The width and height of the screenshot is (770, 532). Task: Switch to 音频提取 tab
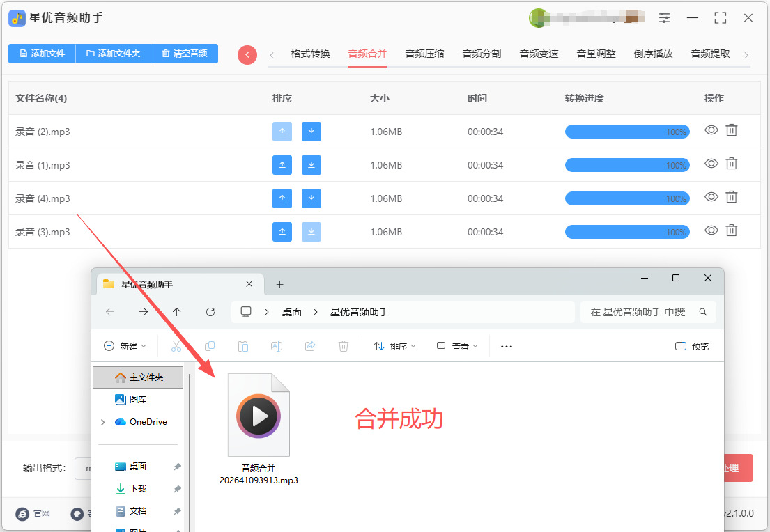pos(711,54)
